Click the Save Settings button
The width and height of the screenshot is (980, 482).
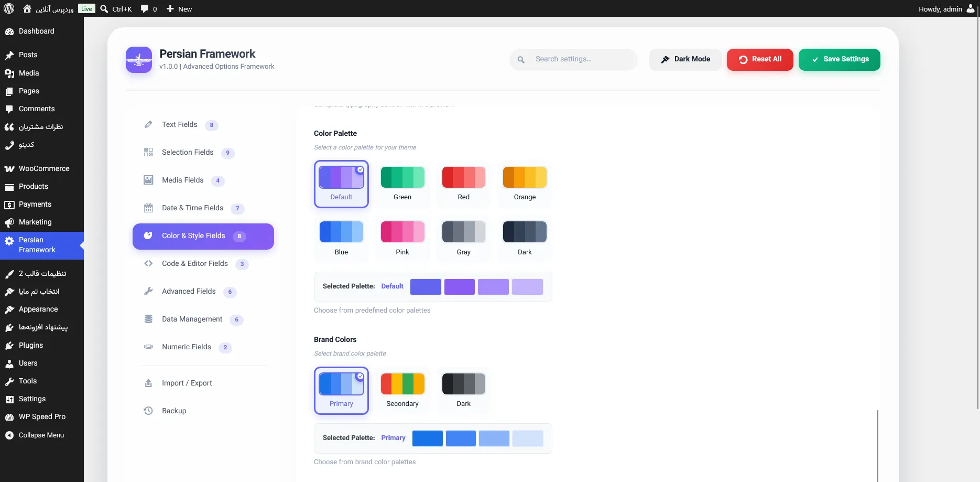840,60
